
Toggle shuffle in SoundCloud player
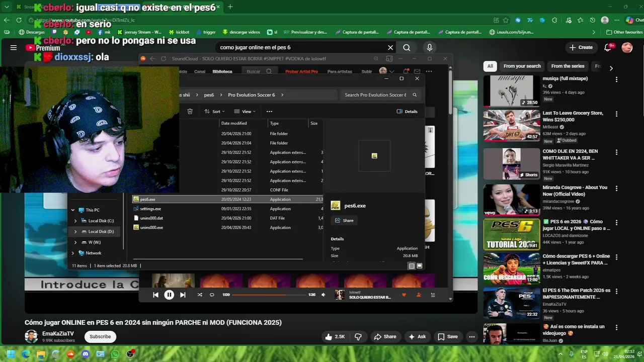coord(200,295)
